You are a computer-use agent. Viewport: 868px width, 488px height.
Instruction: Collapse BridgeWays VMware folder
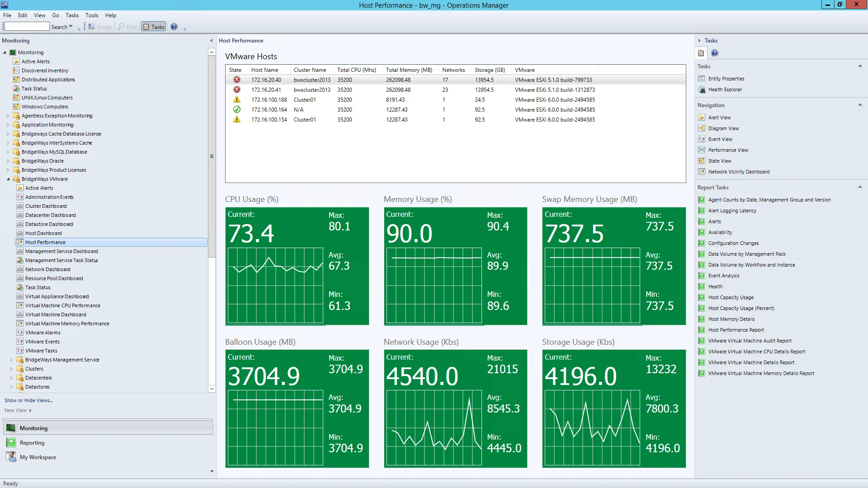[8, 179]
